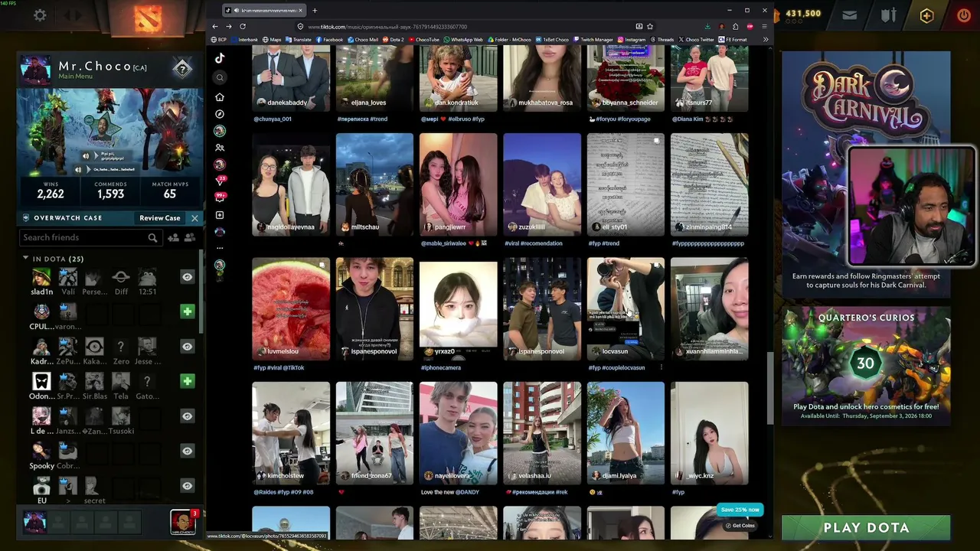
Task: Go to TikTok Home icon
Action: (x=220, y=97)
